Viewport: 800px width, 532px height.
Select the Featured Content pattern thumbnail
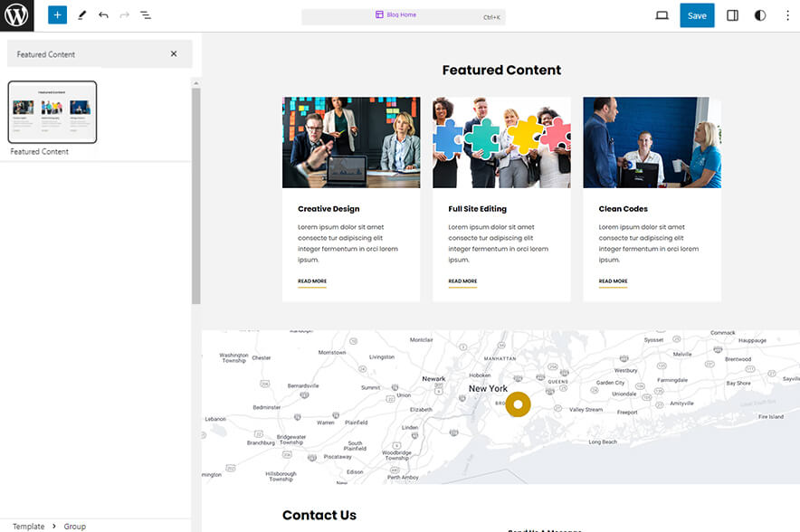click(x=52, y=112)
